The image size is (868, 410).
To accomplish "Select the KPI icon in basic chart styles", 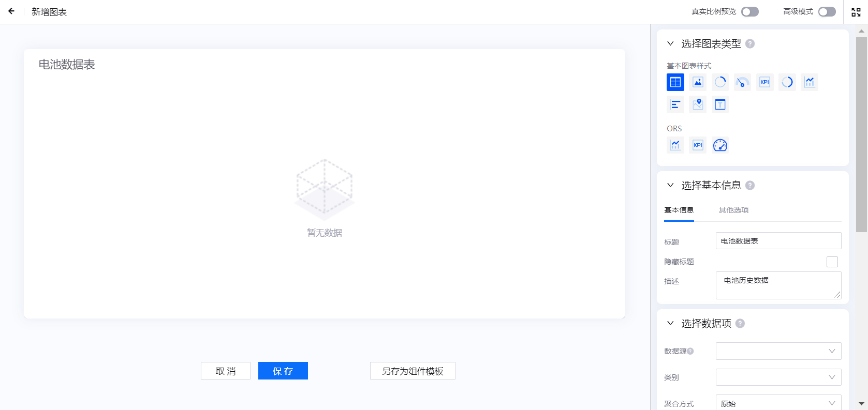I will coord(764,82).
